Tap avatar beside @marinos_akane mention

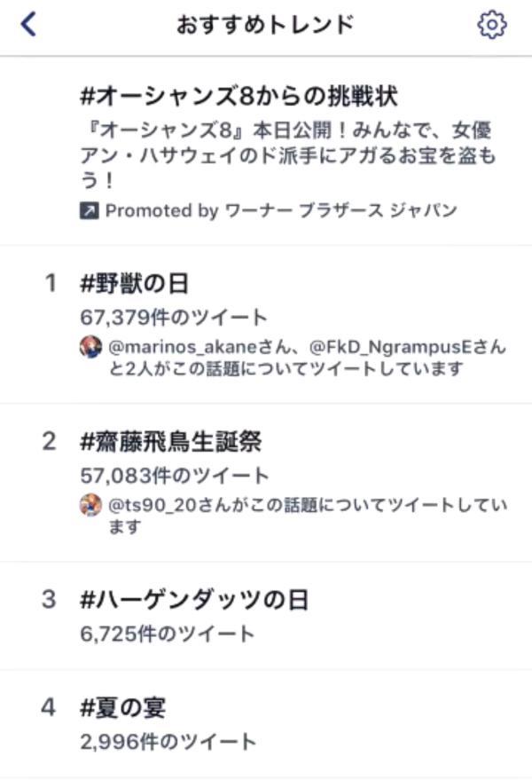pos(90,347)
